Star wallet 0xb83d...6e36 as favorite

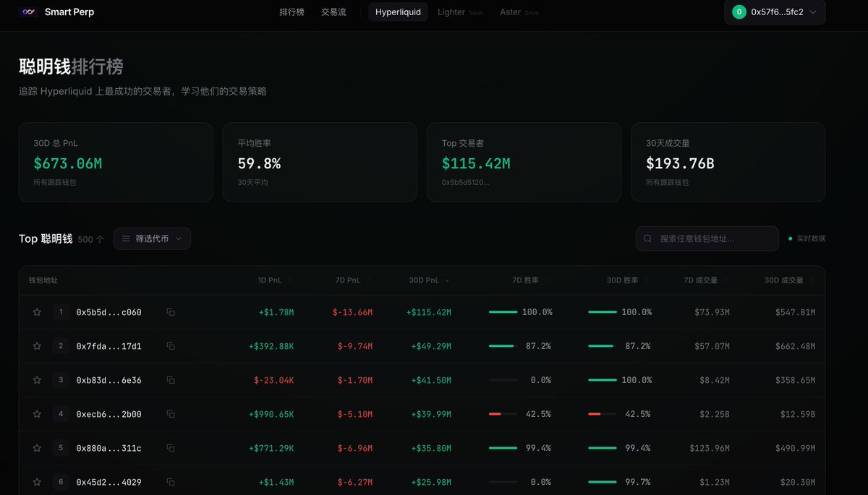click(37, 380)
